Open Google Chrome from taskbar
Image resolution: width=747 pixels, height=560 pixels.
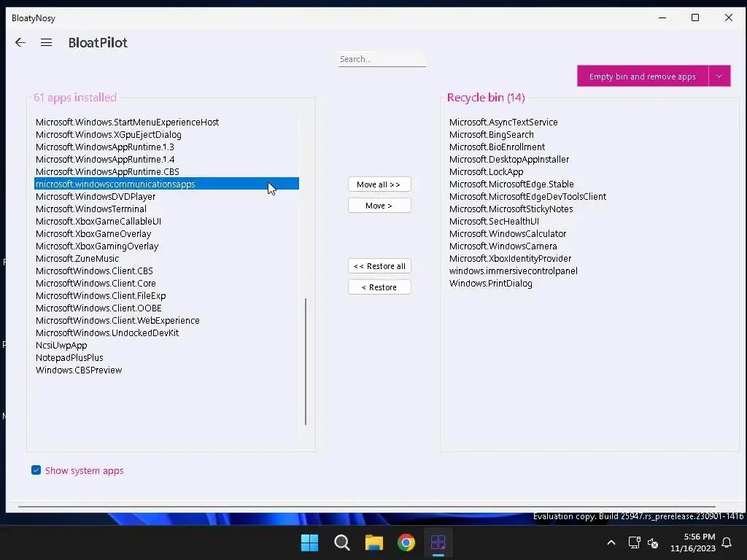click(x=406, y=542)
